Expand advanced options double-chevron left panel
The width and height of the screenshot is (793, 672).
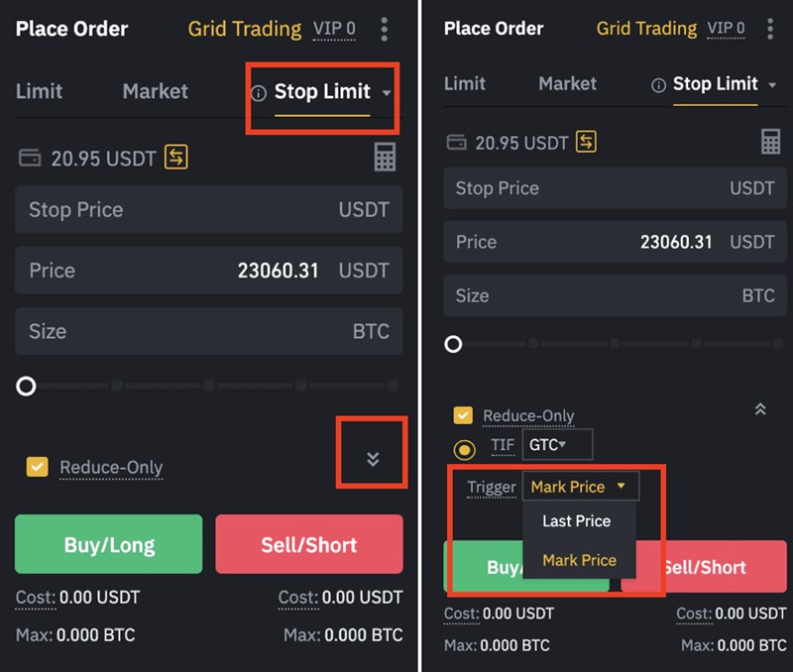click(373, 458)
